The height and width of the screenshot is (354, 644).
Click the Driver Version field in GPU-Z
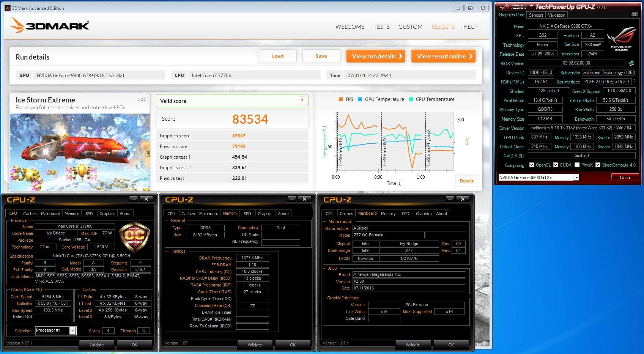point(581,128)
